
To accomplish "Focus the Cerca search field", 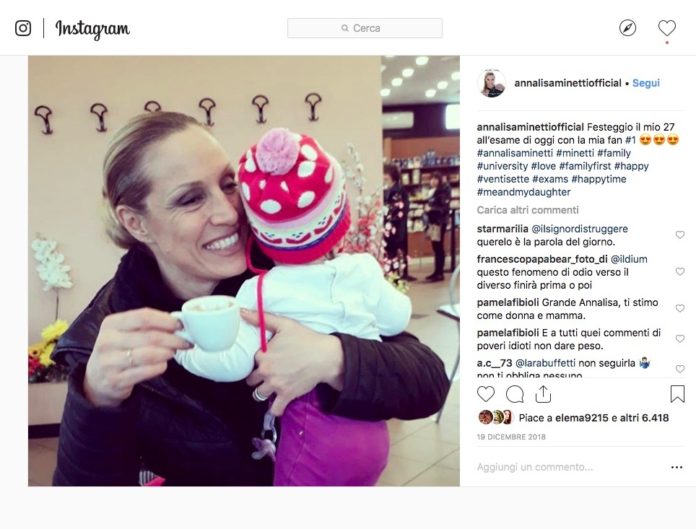I will point(365,28).
